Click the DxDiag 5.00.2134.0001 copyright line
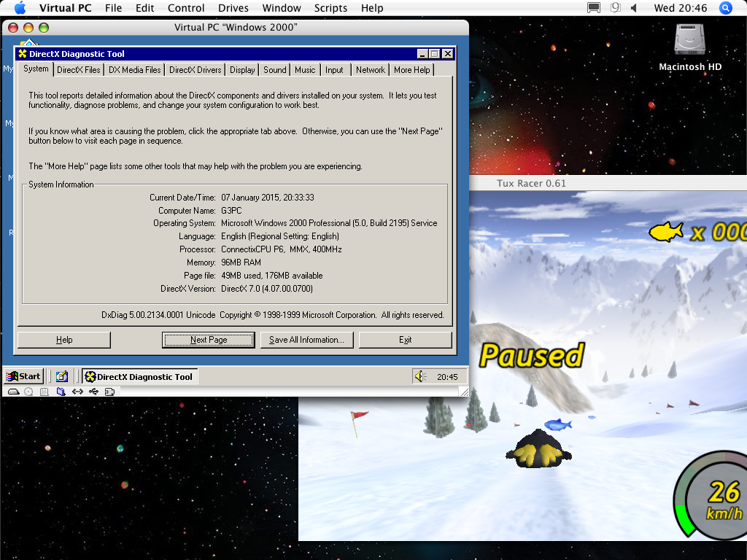Viewport: 747px width, 560px height. 273,315
